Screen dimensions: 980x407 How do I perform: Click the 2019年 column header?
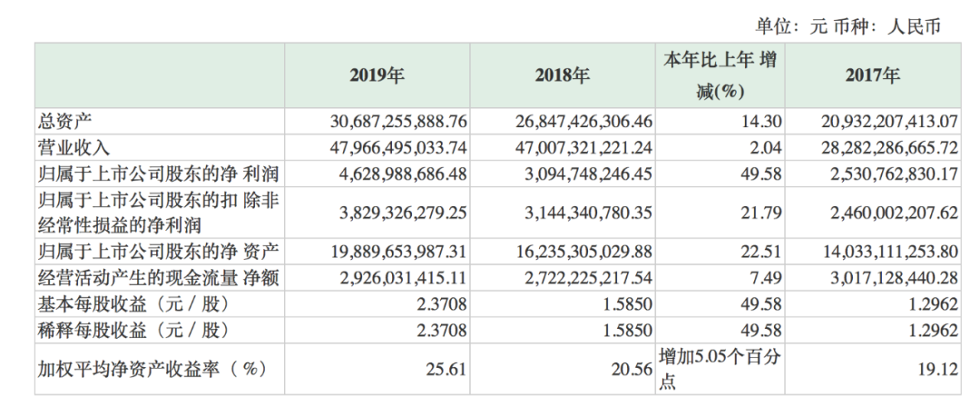[x=377, y=76]
